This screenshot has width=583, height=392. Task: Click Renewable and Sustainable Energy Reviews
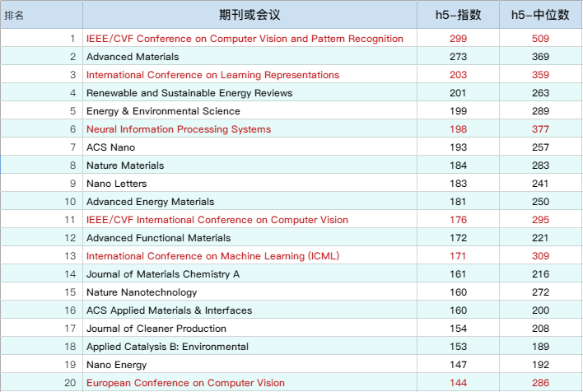pos(189,93)
